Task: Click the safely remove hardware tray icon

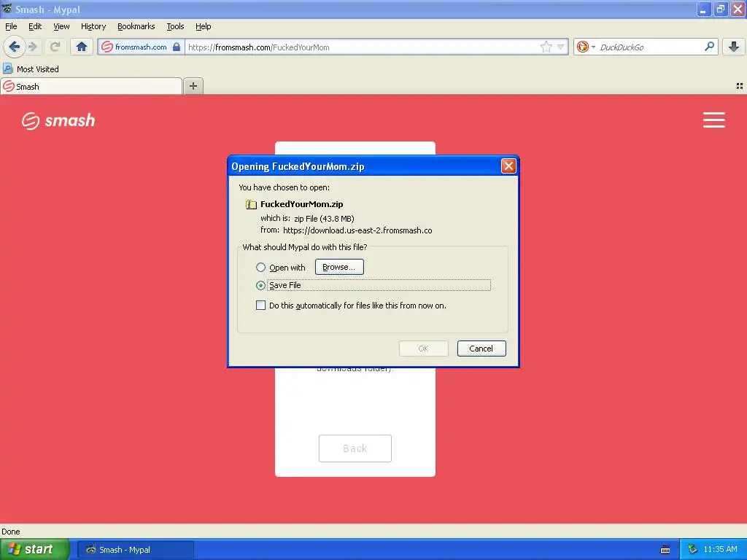Action: click(692, 550)
